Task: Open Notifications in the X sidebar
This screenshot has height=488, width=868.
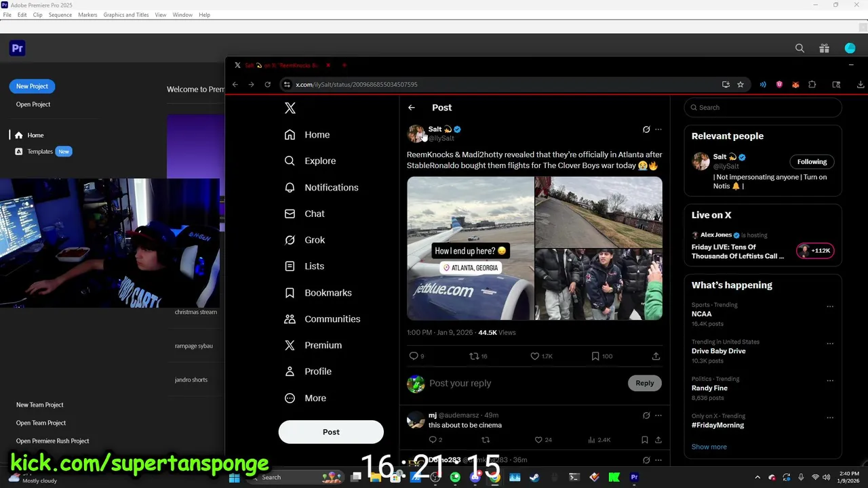Action: pyautogui.click(x=321, y=188)
